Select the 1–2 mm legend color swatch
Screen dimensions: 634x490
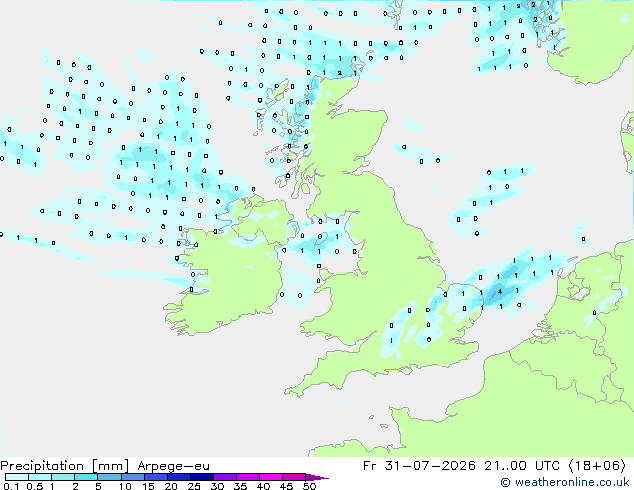coord(63,477)
